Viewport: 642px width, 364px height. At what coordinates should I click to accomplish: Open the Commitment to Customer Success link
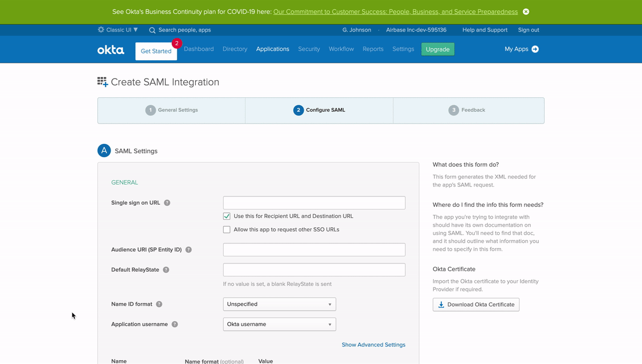point(395,12)
